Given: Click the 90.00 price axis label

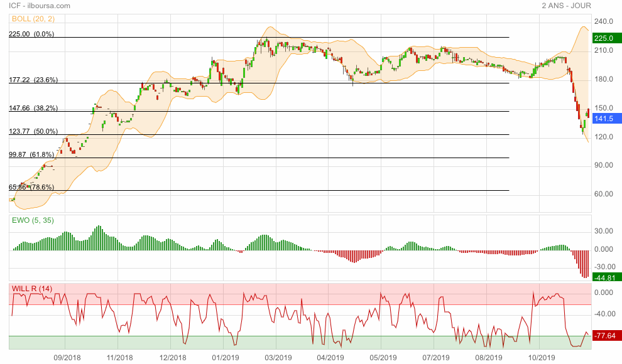Looking at the screenshot, I should pos(603,166).
